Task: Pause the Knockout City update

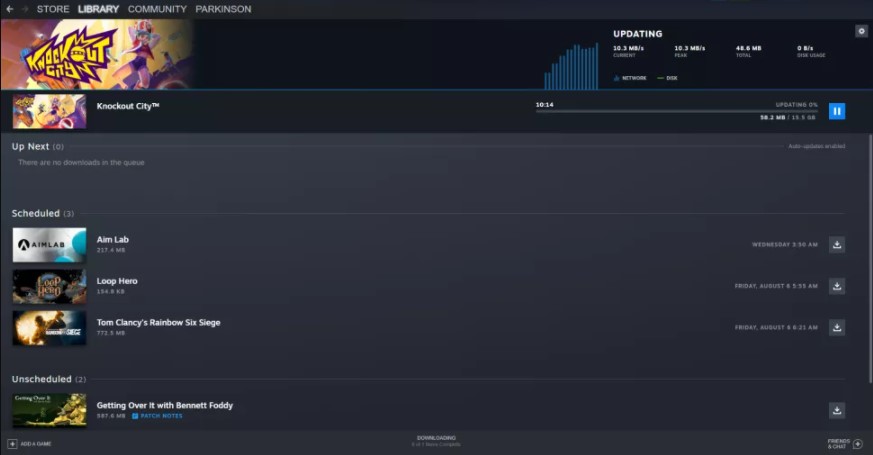Action: 837,111
